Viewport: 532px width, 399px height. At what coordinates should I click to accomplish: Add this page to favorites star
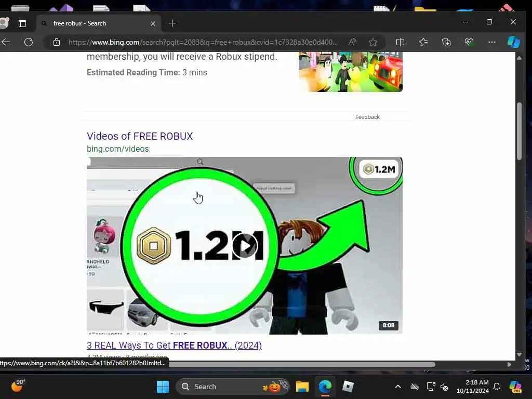click(373, 42)
